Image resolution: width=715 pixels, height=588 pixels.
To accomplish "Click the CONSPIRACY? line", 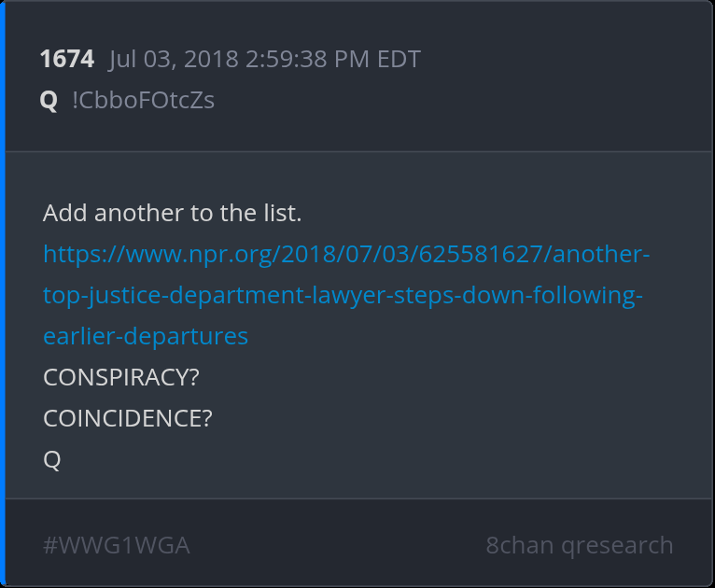I will 121,377.
